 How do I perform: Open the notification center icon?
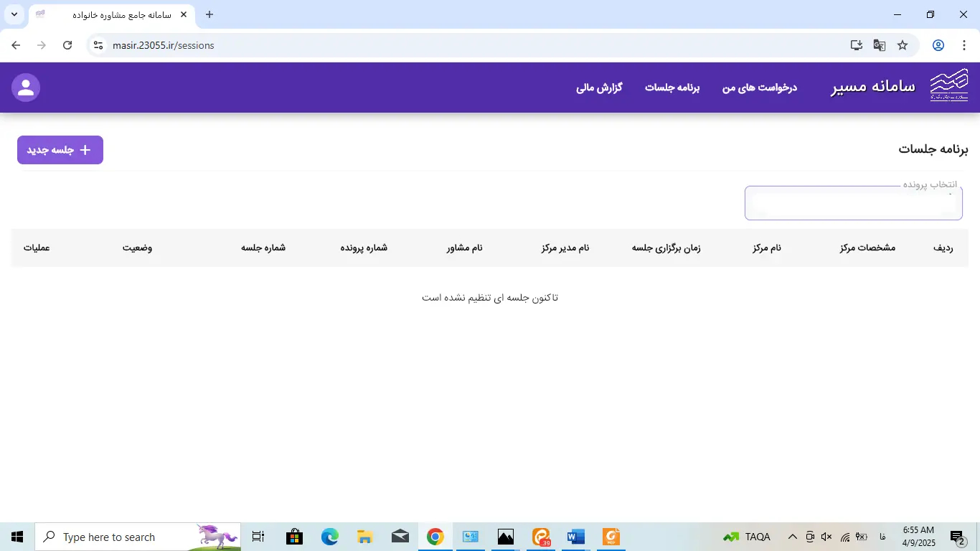click(958, 537)
